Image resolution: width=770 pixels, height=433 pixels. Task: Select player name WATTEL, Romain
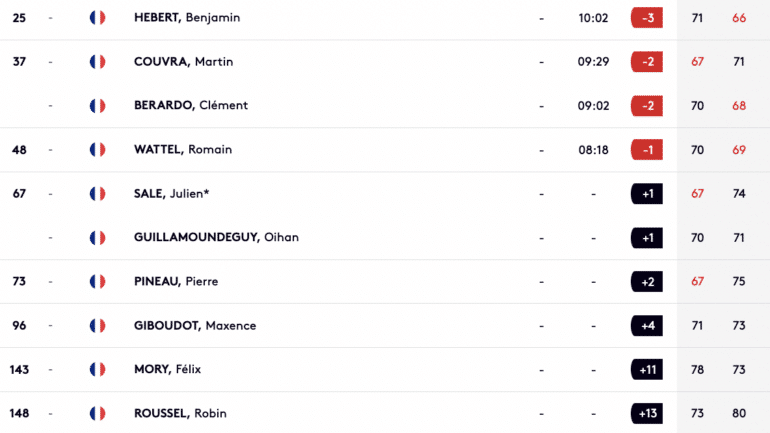[182, 150]
